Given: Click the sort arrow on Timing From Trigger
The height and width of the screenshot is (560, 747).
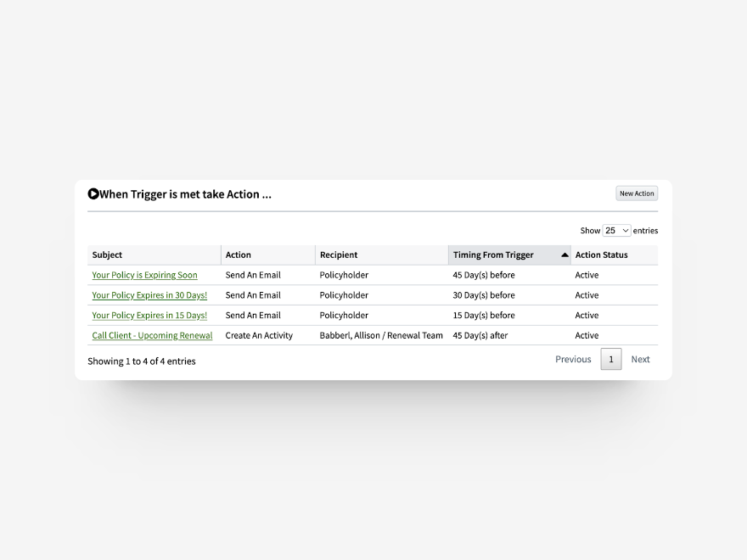Looking at the screenshot, I should (x=564, y=255).
